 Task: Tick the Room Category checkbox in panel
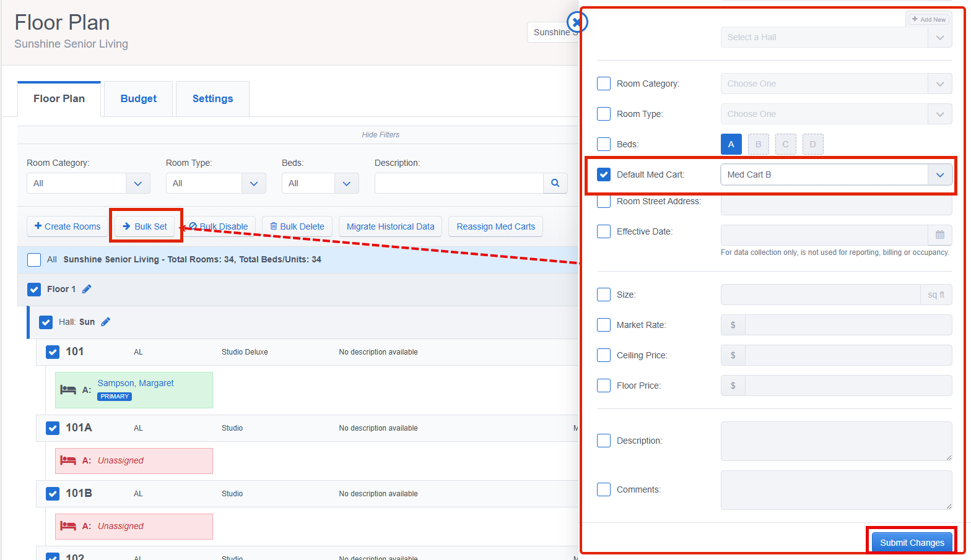click(x=604, y=84)
